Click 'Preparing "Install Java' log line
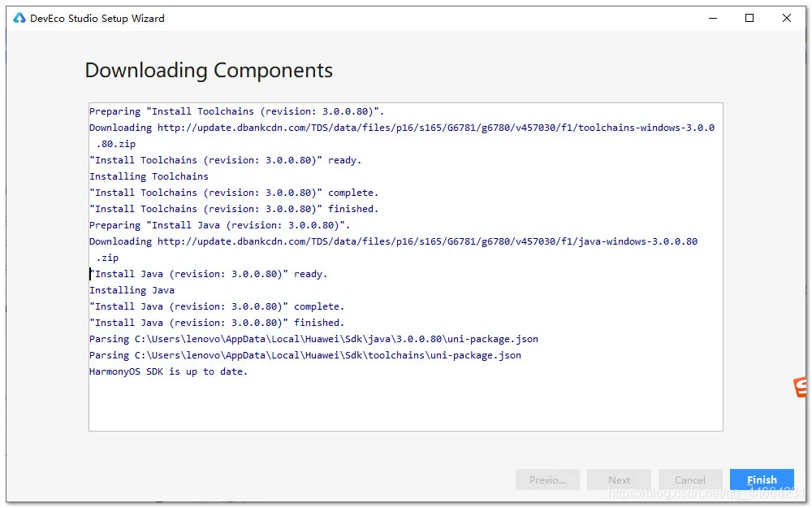This screenshot has width=812, height=508. pyautogui.click(x=219, y=225)
